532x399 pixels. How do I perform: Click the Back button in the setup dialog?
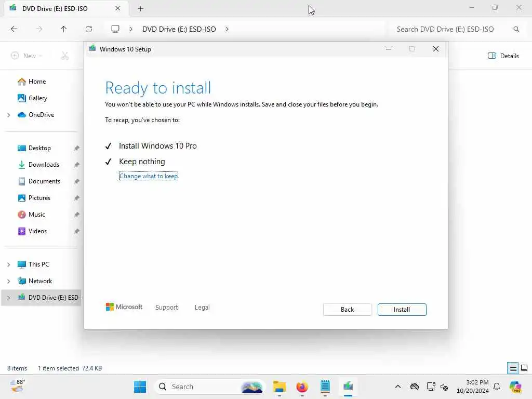click(347, 310)
